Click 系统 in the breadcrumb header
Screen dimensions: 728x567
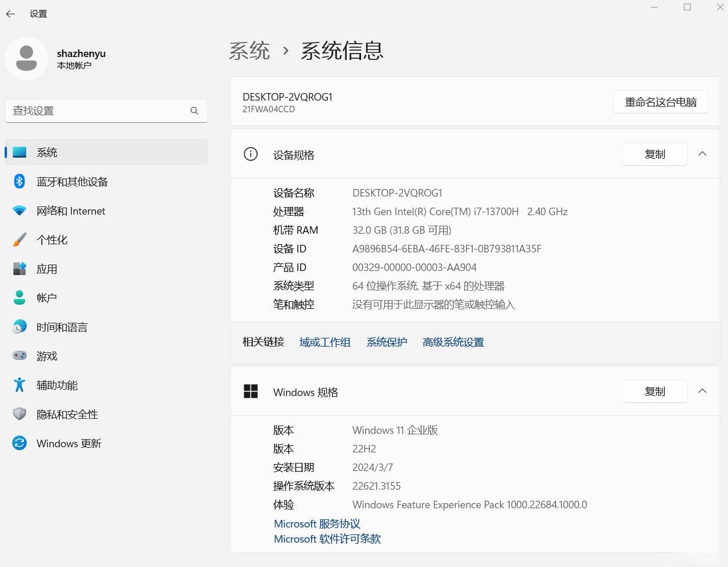[249, 51]
